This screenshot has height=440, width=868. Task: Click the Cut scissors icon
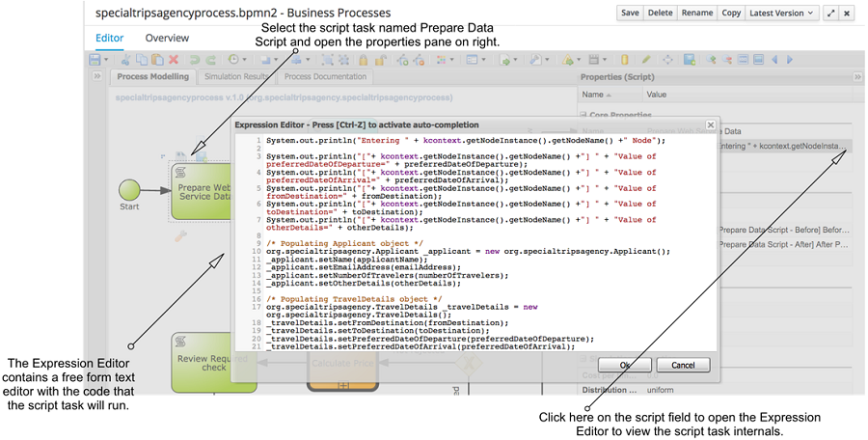point(125,60)
